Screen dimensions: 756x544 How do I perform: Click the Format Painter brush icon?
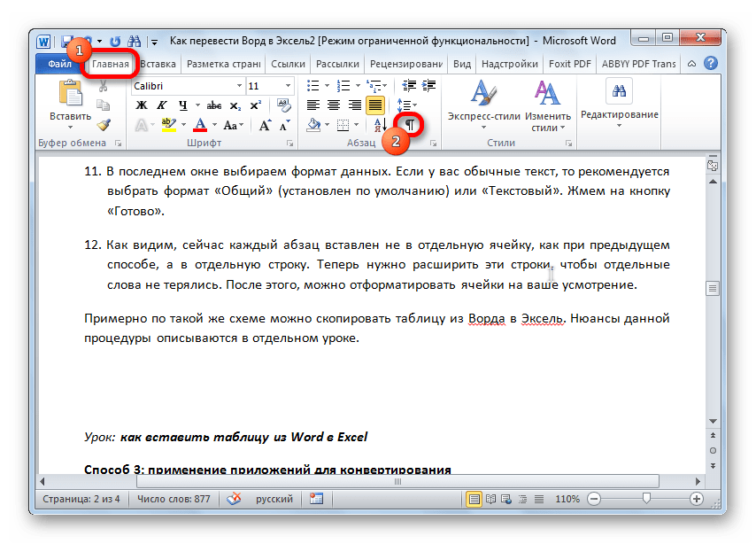pos(104,125)
